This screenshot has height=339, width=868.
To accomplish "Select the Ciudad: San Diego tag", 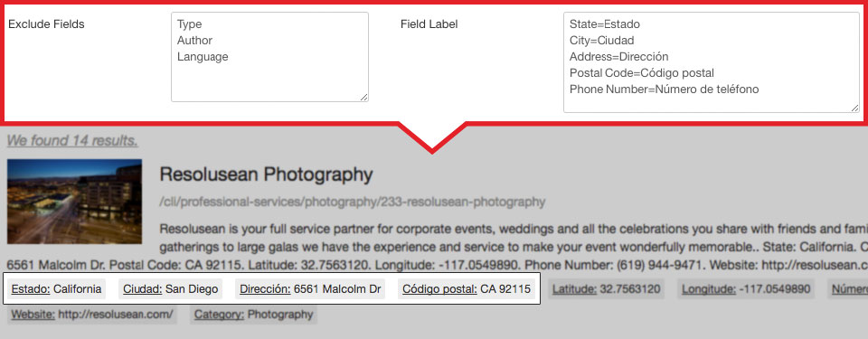I will pyautogui.click(x=171, y=288).
